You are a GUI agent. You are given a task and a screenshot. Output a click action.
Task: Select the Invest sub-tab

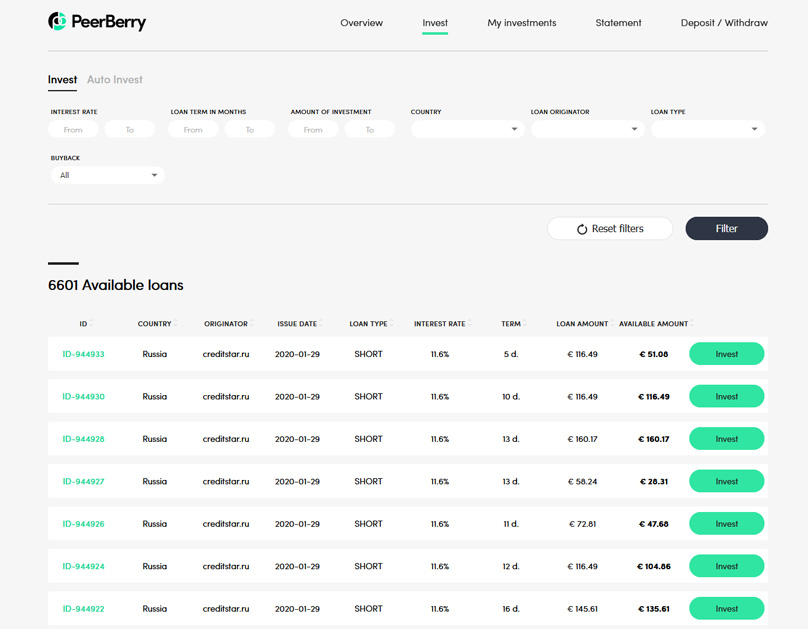62,79
